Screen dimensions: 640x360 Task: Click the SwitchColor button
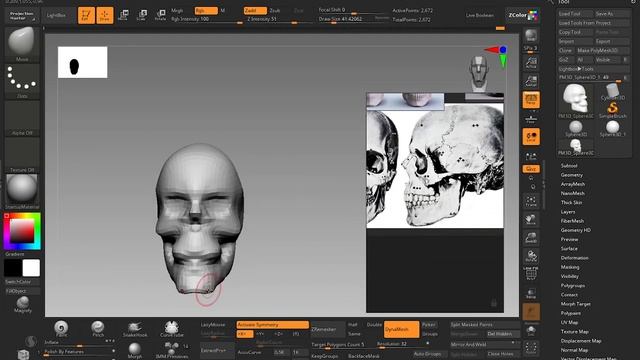(x=22, y=282)
